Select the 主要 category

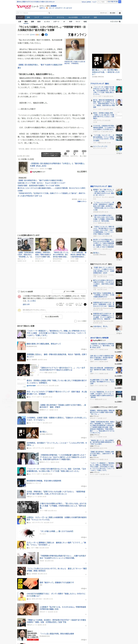click(20, 21)
